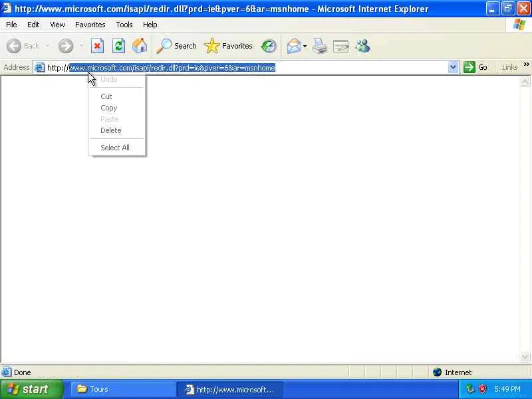Minimize the Internet Explorer window
This screenshot has width=532, height=399.
click(492, 9)
